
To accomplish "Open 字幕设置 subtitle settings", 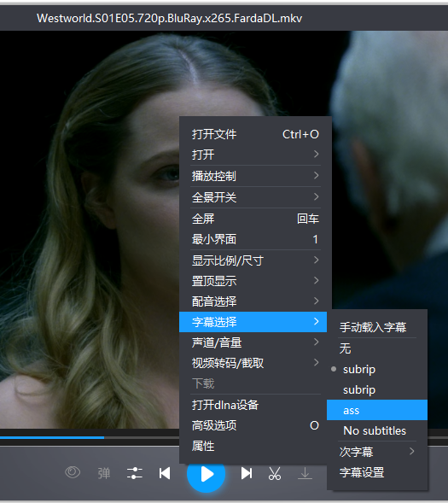I will [x=377, y=472].
